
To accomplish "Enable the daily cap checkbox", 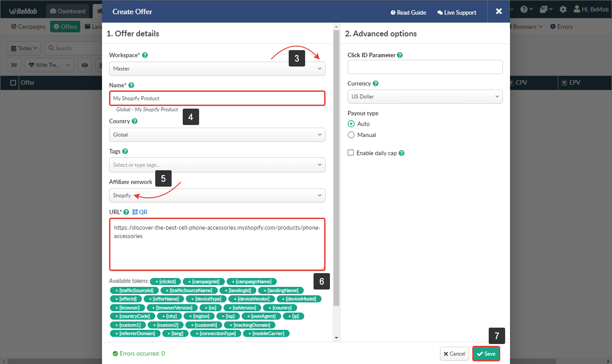I will point(351,153).
